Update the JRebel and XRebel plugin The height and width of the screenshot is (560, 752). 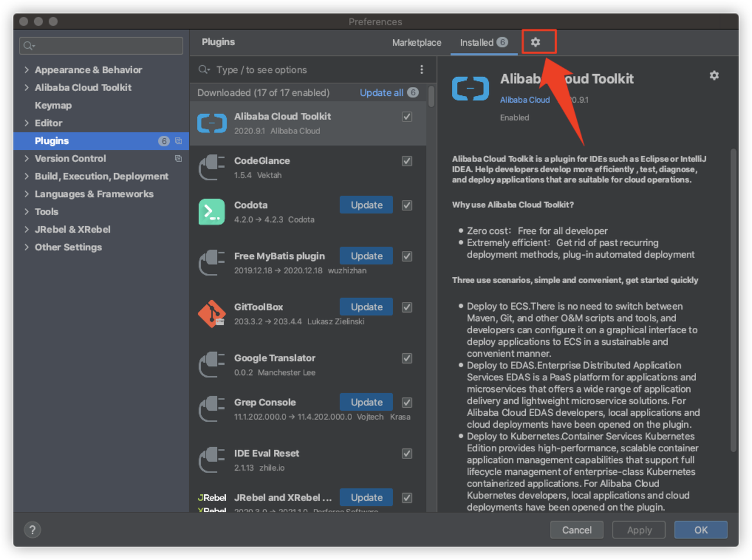click(367, 498)
